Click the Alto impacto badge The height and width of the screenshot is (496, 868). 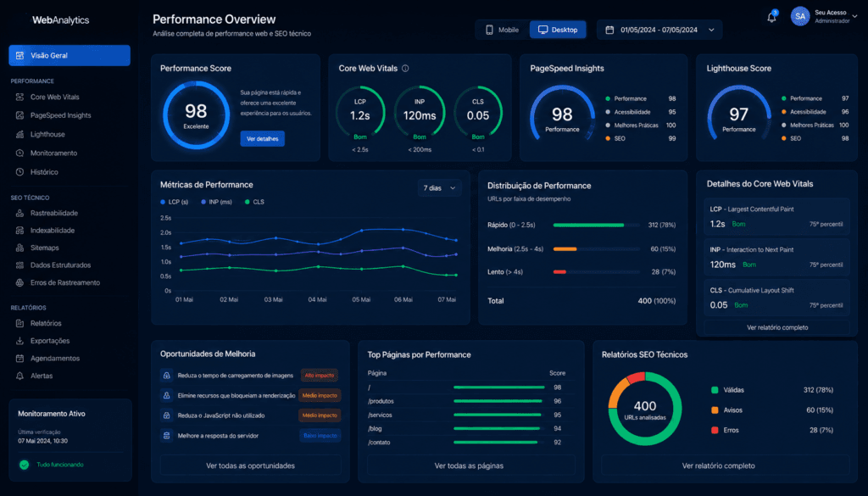pos(320,376)
